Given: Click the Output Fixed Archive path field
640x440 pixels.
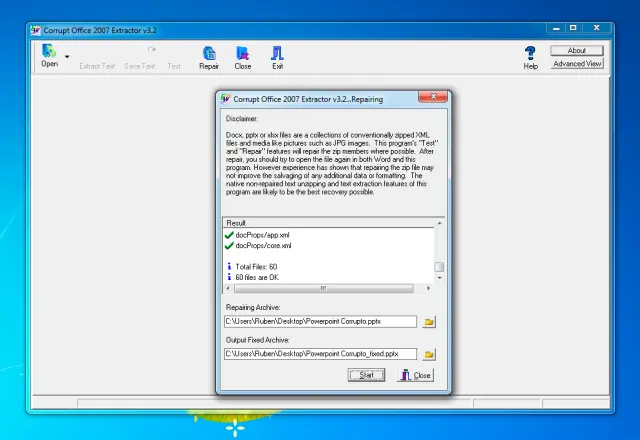Looking at the screenshot, I should (319, 354).
